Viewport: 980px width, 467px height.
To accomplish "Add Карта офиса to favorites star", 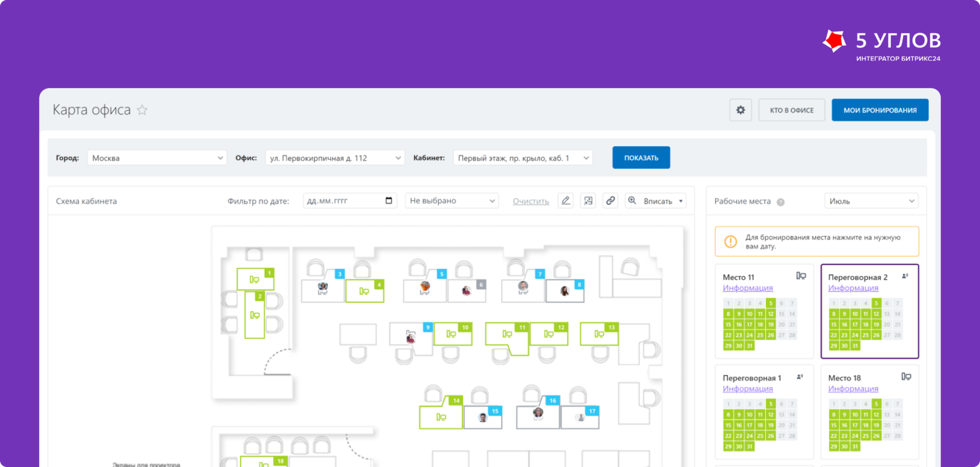I will click(142, 110).
